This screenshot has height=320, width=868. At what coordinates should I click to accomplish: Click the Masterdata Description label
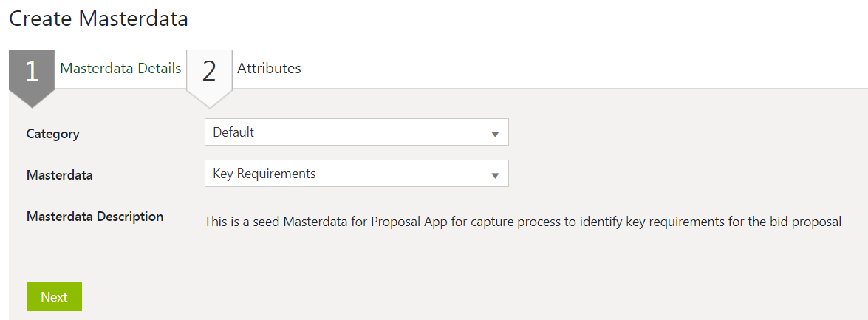95,217
